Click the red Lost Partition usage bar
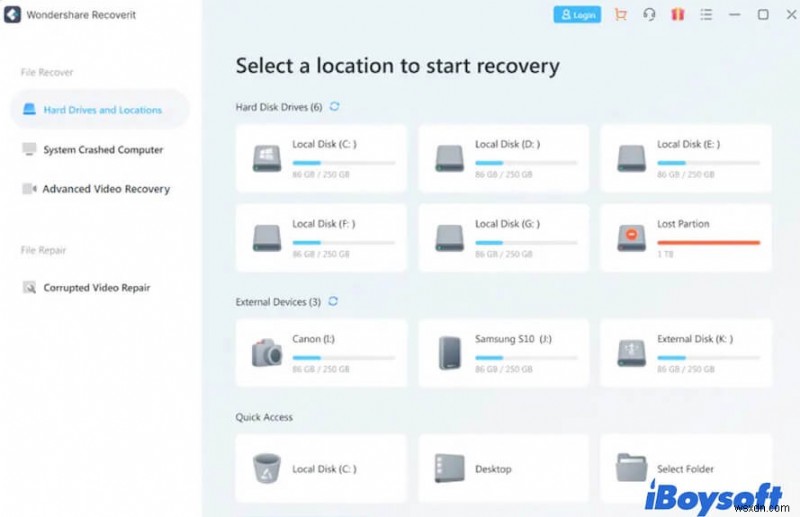Image resolution: width=800 pixels, height=517 pixels. (709, 242)
